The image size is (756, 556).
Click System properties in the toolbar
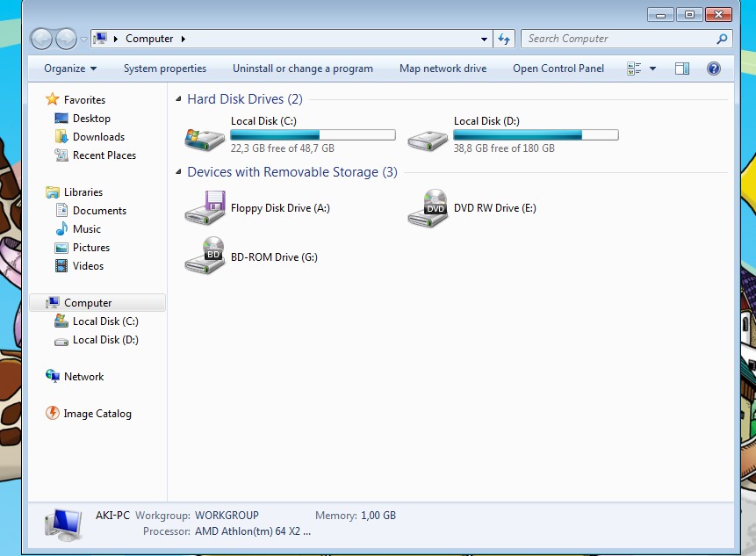point(165,69)
